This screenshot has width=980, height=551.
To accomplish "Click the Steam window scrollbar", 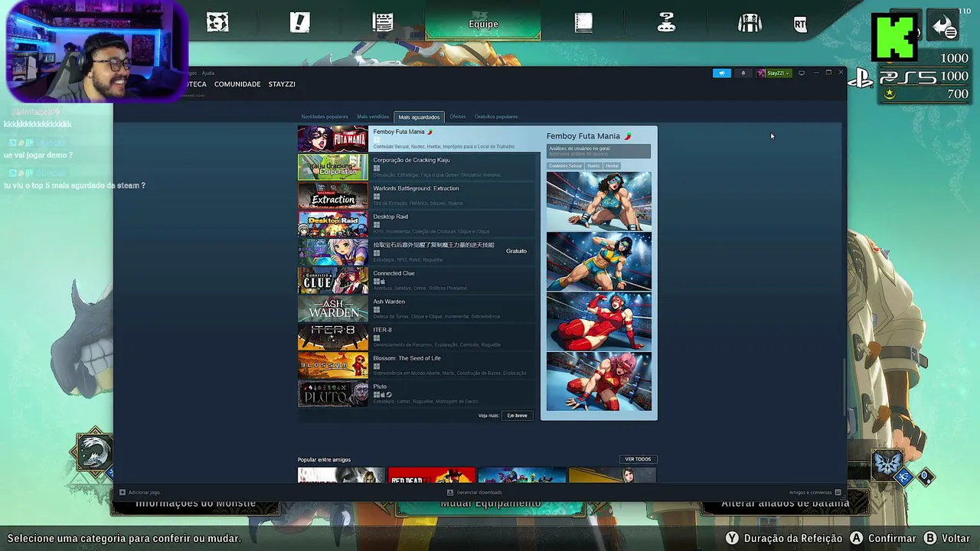I will [x=844, y=386].
